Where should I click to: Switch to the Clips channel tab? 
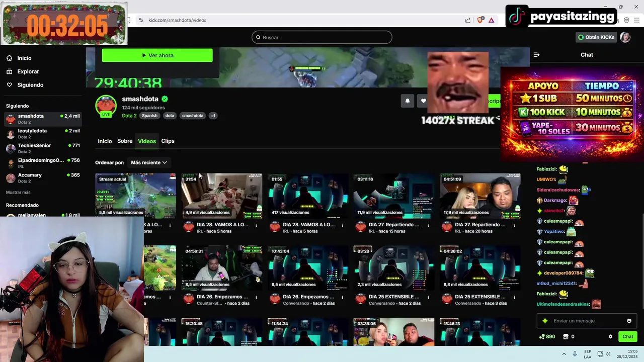168,141
